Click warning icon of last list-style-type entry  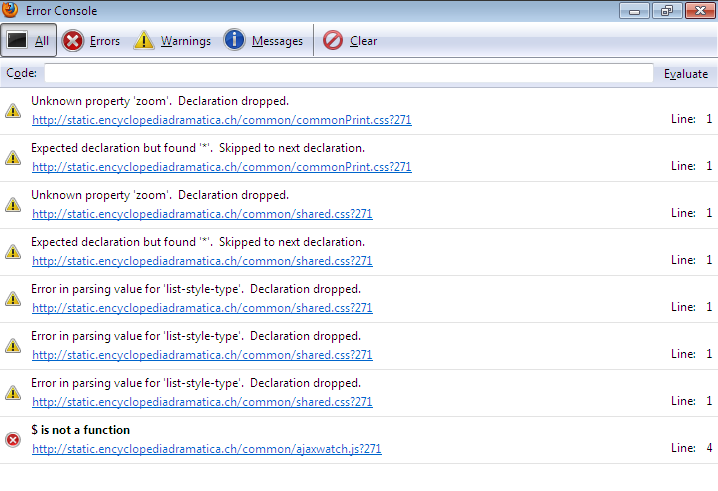[x=13, y=393]
